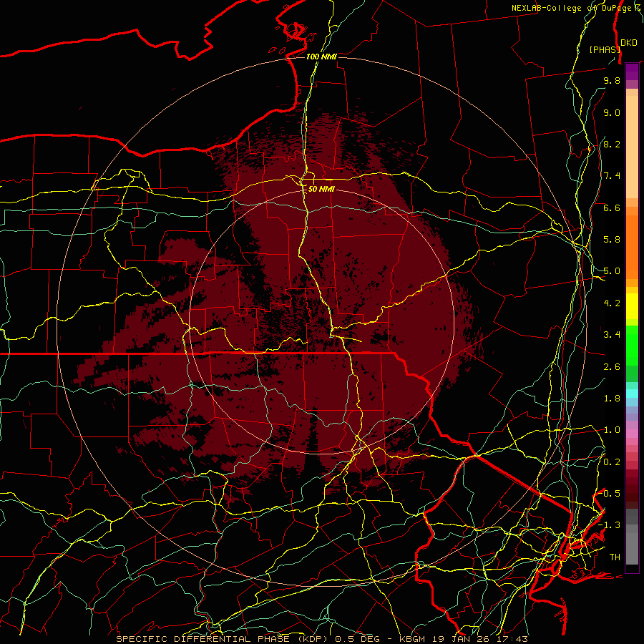Click the pink band of the color bar
This screenshot has height=644, width=644.
632,434
